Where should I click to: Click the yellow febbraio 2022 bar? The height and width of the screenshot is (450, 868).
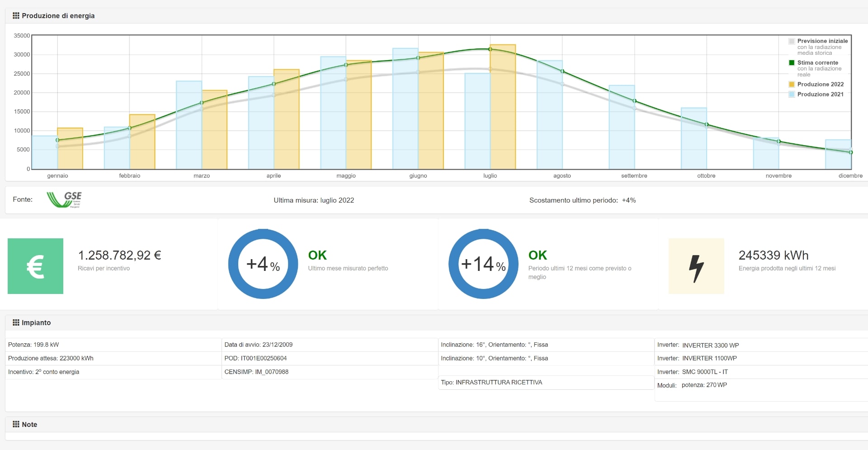(x=142, y=142)
